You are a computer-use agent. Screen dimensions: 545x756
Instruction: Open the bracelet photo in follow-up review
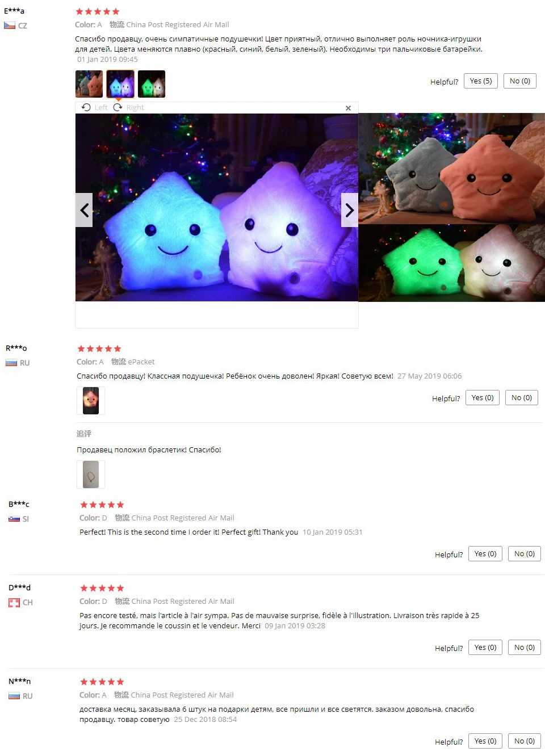91,474
